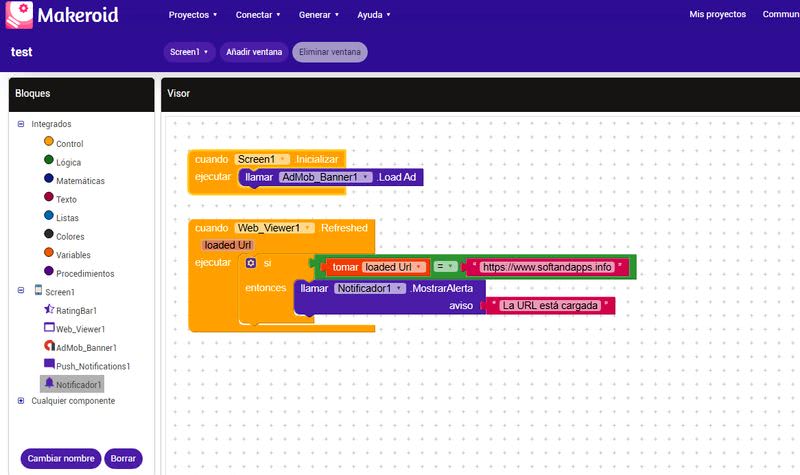Click the entonces label of si block
This screenshot has width=800, height=475.
point(265,288)
